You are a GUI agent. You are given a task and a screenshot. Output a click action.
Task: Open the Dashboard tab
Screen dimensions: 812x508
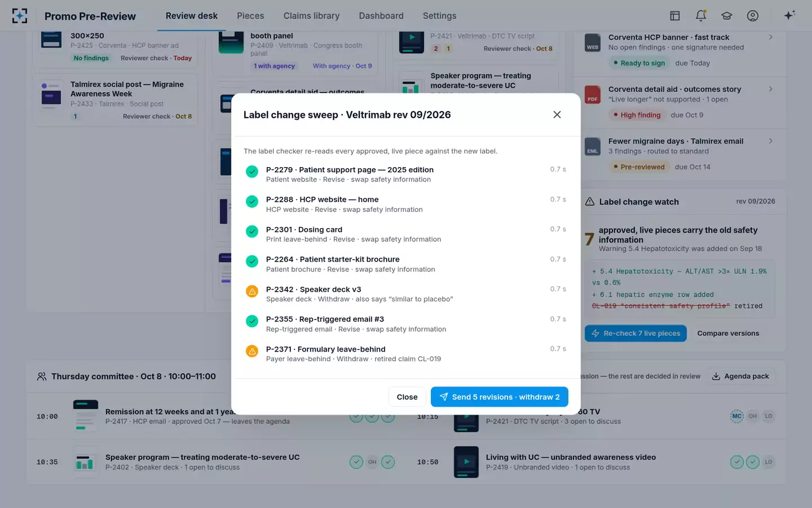point(381,16)
